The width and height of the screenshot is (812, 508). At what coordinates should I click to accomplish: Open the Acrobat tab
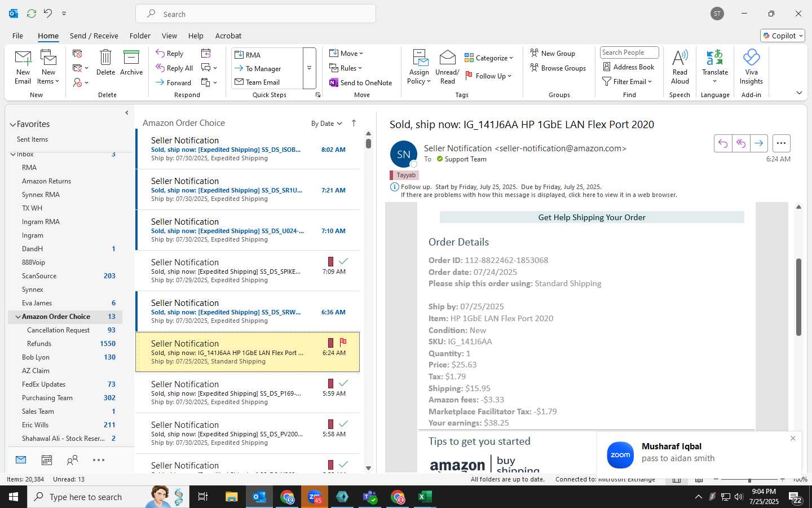[x=228, y=36]
